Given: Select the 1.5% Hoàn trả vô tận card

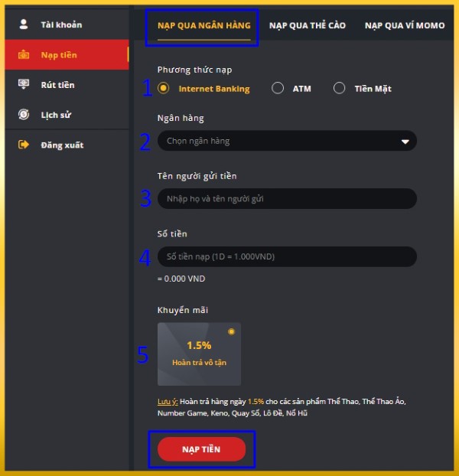Looking at the screenshot, I should pos(199,354).
